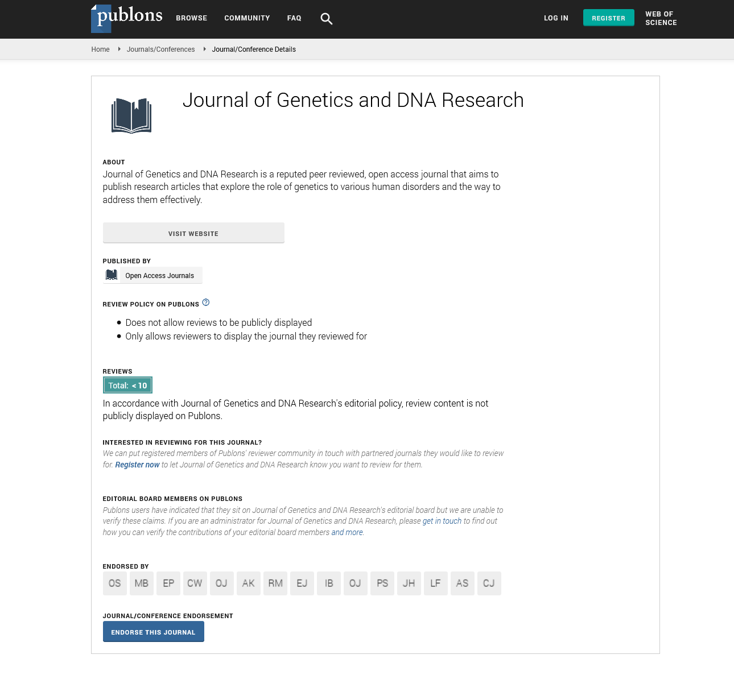The width and height of the screenshot is (734, 700).
Task: Follow the Register now link
Action: click(x=137, y=465)
